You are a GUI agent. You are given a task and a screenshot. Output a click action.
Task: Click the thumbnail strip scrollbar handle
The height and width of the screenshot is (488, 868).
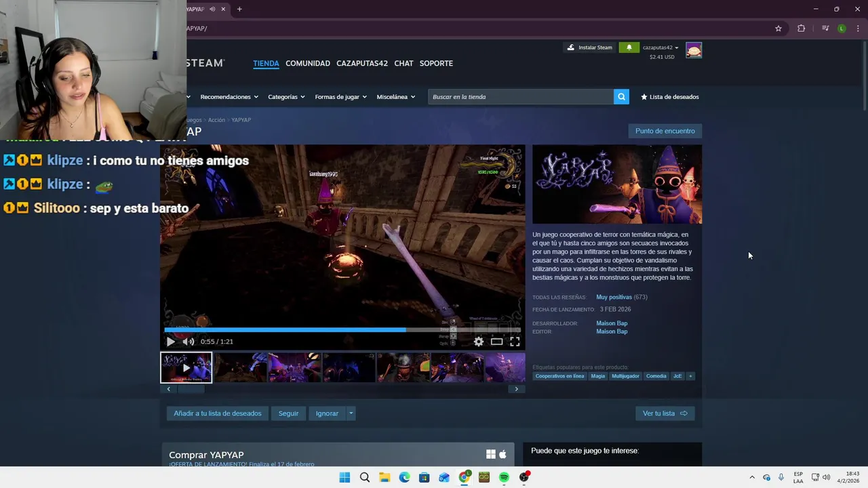(x=191, y=389)
